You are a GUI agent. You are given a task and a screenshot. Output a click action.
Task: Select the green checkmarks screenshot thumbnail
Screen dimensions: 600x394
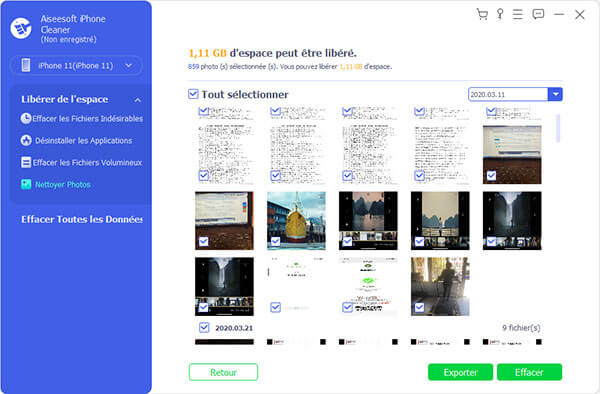click(x=368, y=287)
